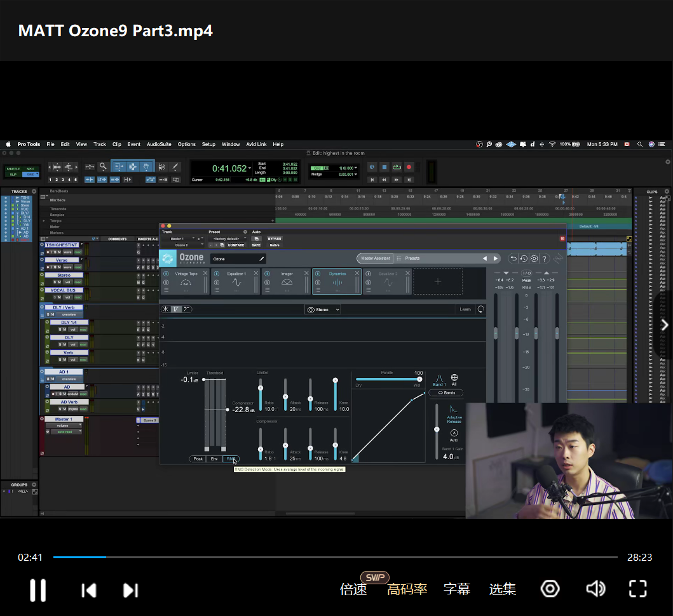Open the Ozone history clock icon

click(x=524, y=258)
